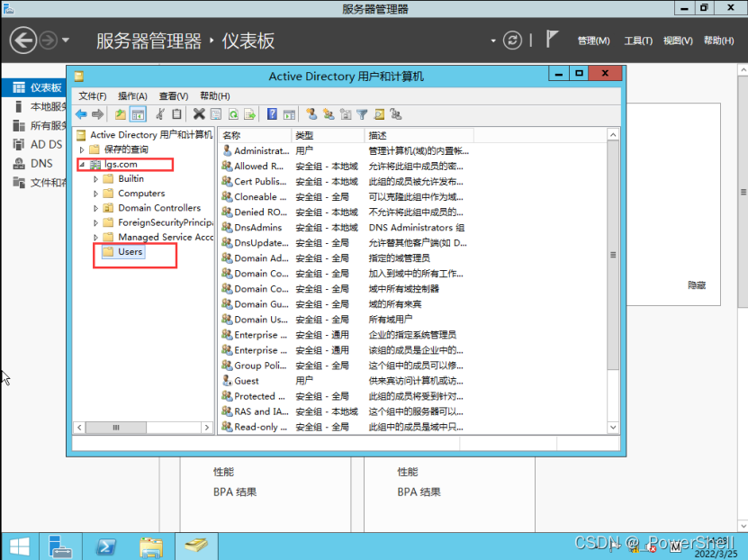Click the Export list toolbar icon
This screenshot has height=560, width=748.
click(x=249, y=114)
